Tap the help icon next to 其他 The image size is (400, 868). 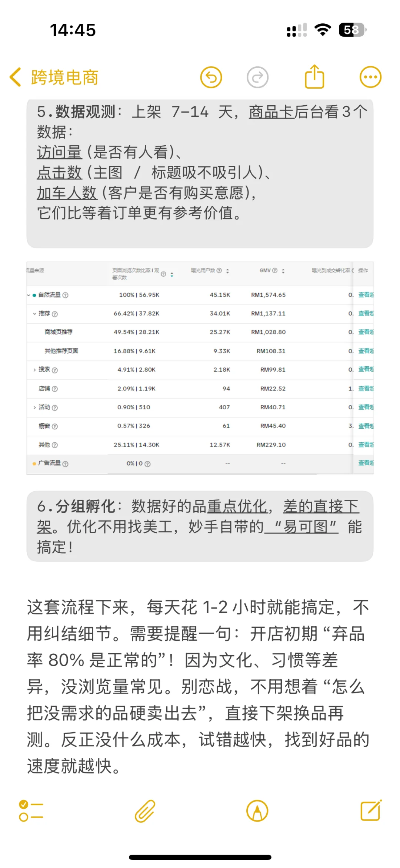[55, 445]
